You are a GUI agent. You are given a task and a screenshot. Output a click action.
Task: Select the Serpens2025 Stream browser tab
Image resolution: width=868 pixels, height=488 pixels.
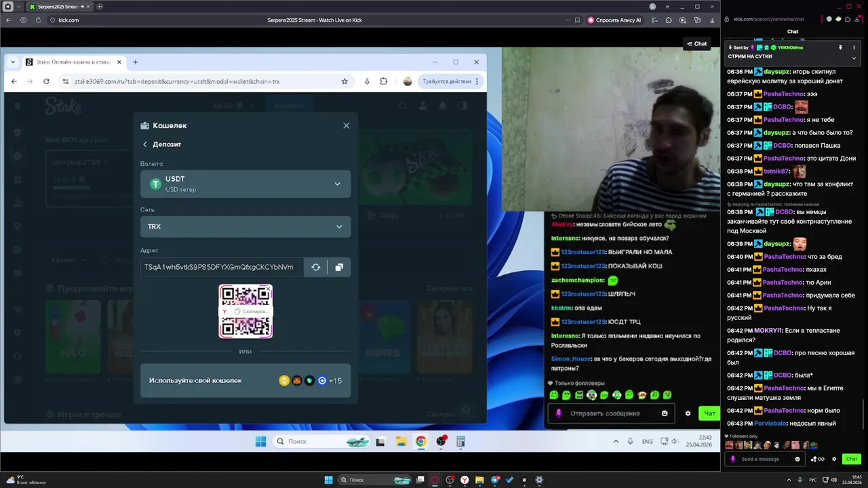pos(60,7)
